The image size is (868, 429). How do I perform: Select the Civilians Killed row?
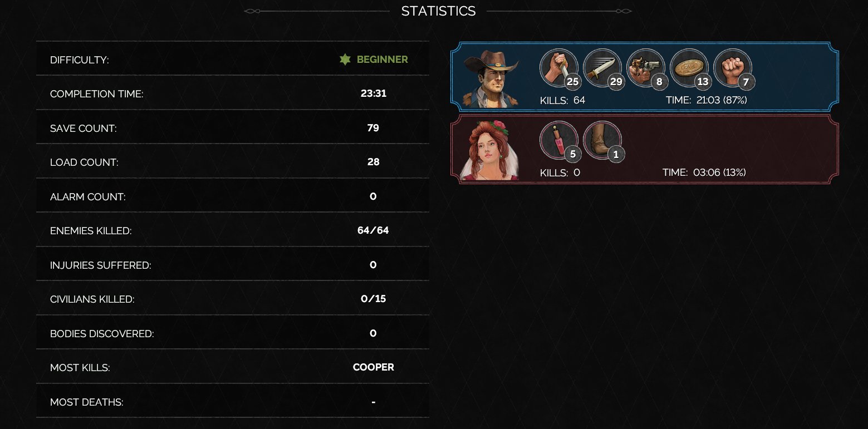233,299
